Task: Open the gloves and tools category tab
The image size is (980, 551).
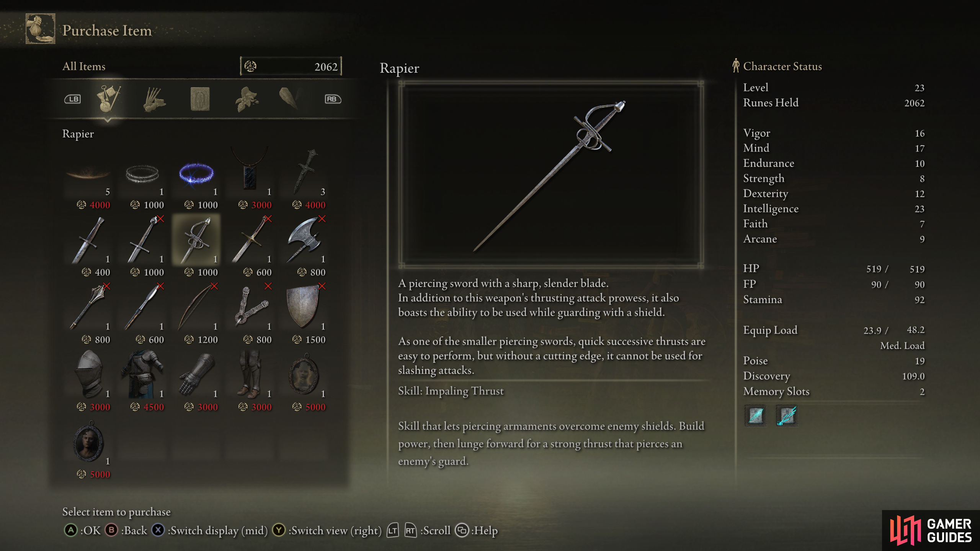Action: (x=154, y=99)
